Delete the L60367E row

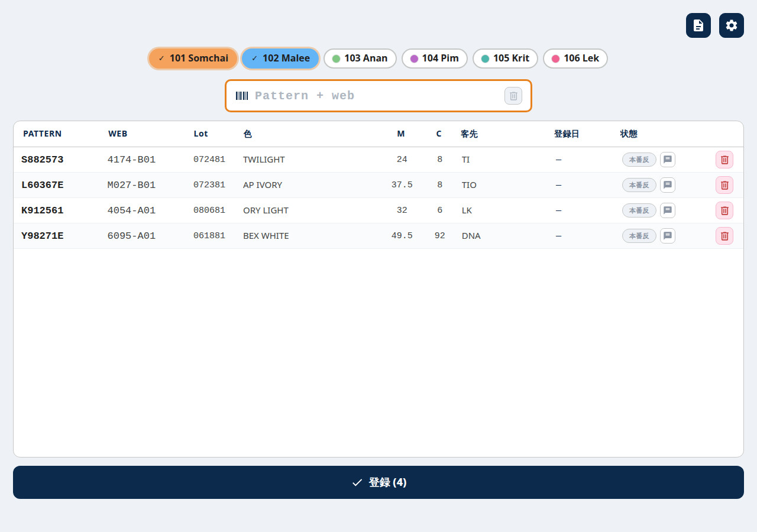[724, 185]
